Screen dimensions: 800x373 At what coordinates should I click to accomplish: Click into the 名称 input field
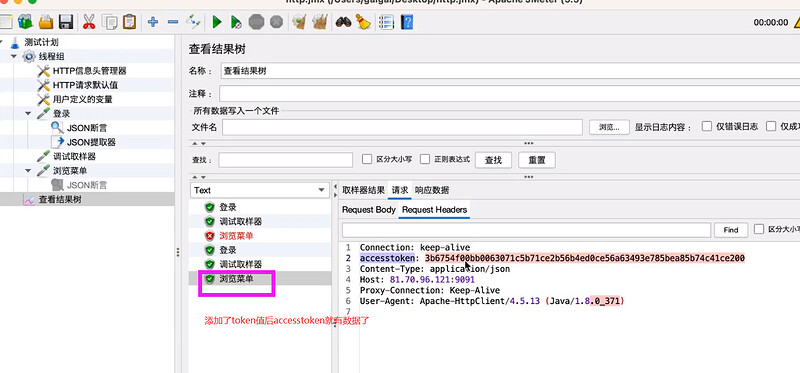(x=510, y=71)
